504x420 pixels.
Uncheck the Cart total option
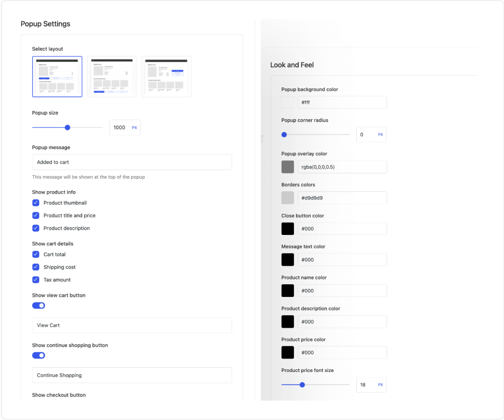click(x=35, y=255)
